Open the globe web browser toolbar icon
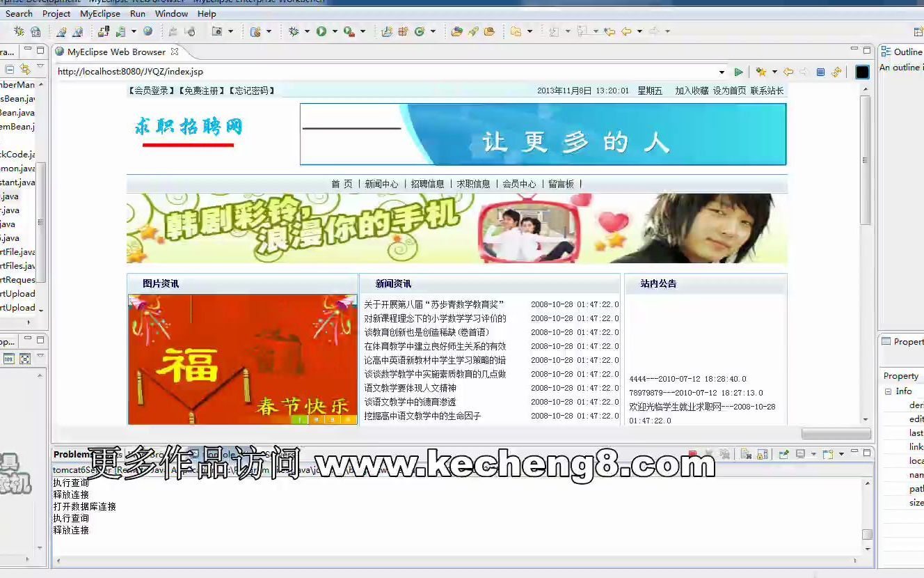 148,31
